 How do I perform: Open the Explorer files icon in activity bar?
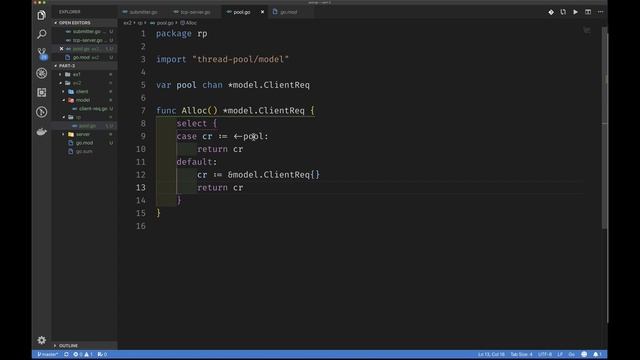pos(42,15)
